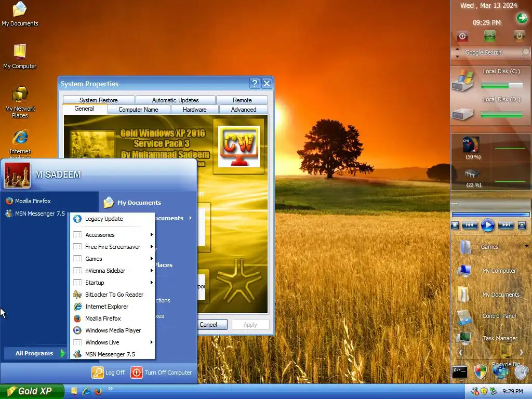Expand Free Fire Screensaver submenu
532x399 pixels.
pyautogui.click(x=113, y=247)
